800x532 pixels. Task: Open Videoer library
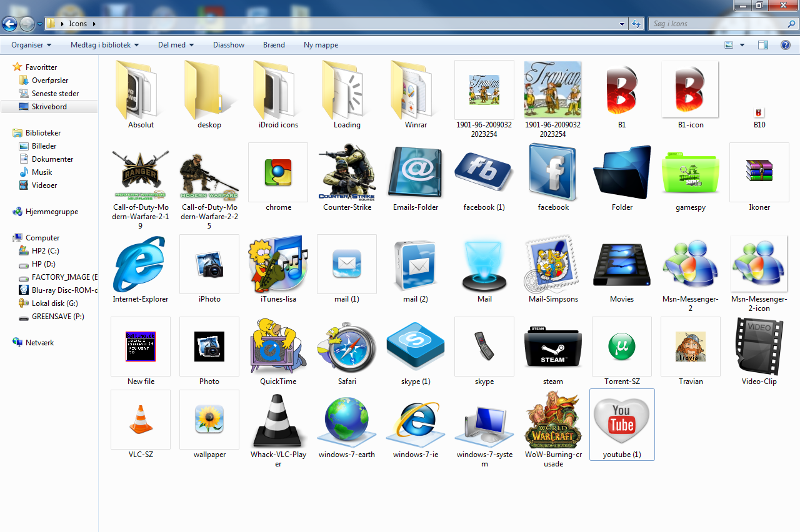click(38, 185)
